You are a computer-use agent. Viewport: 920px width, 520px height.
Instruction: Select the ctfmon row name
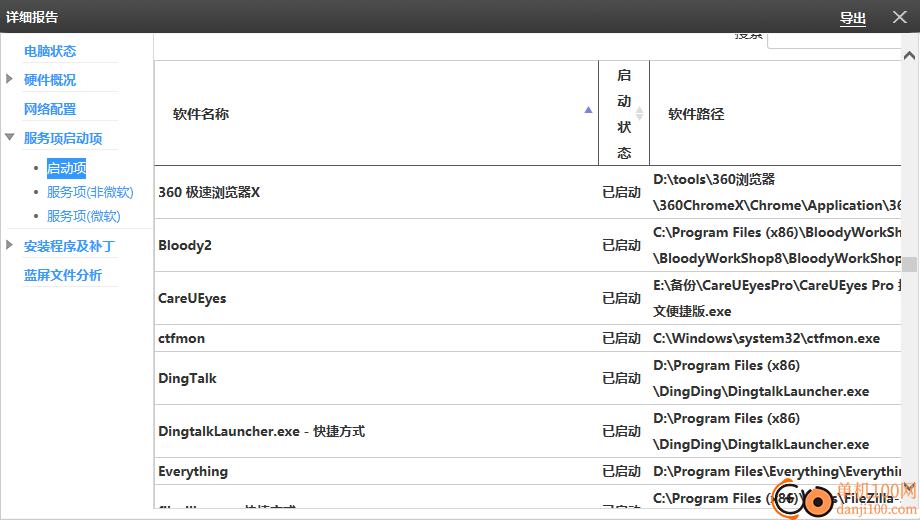(x=181, y=339)
